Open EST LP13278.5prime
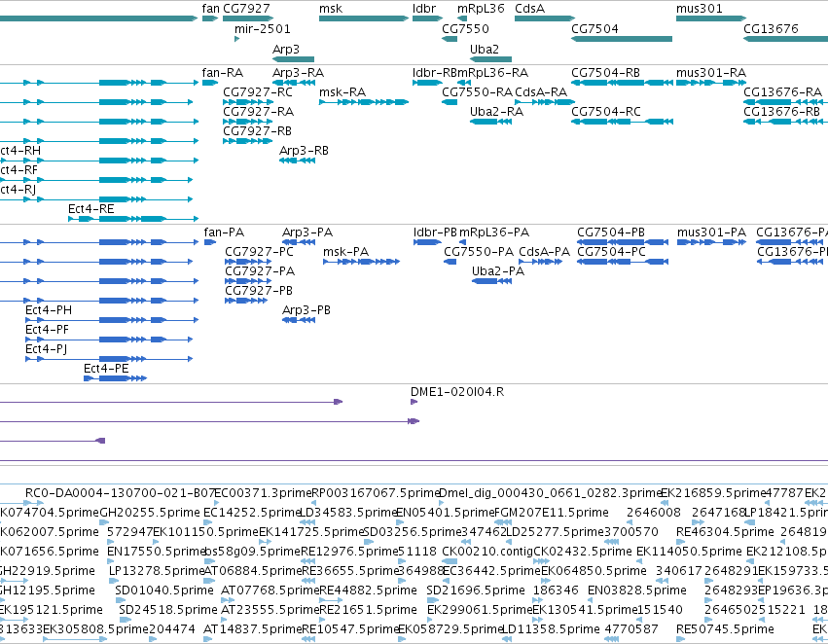 [x=157, y=571]
